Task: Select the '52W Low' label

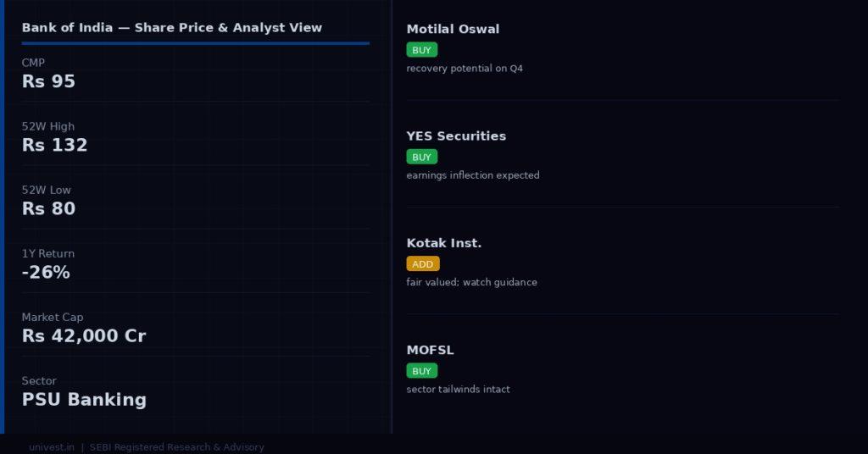Action: (47, 191)
